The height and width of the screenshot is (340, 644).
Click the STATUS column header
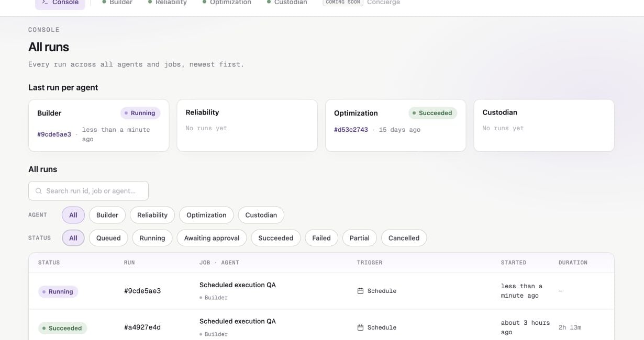pos(49,263)
